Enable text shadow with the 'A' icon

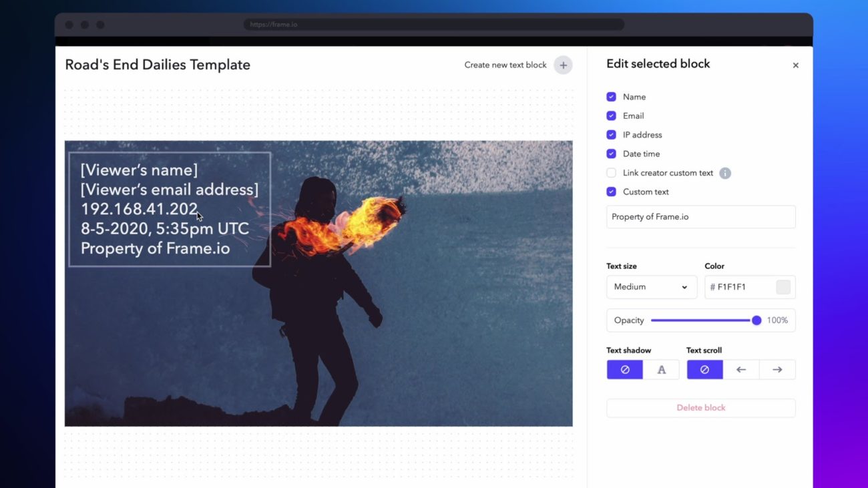[660, 369]
